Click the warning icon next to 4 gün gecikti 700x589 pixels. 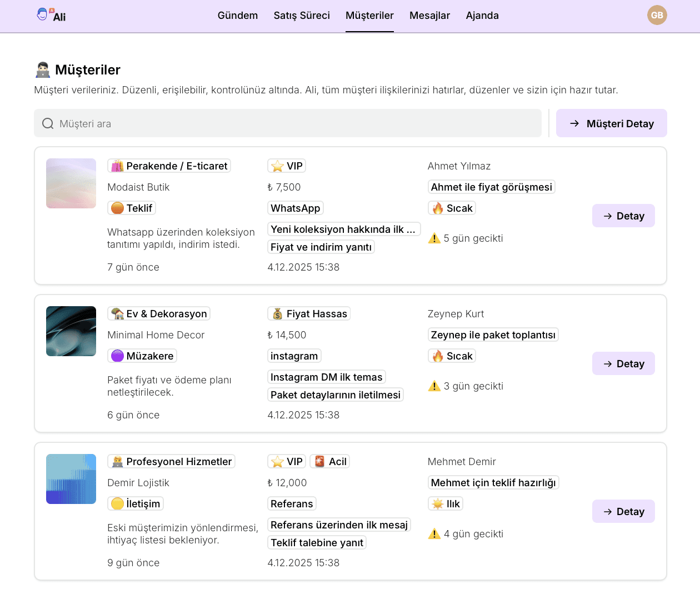[434, 534]
